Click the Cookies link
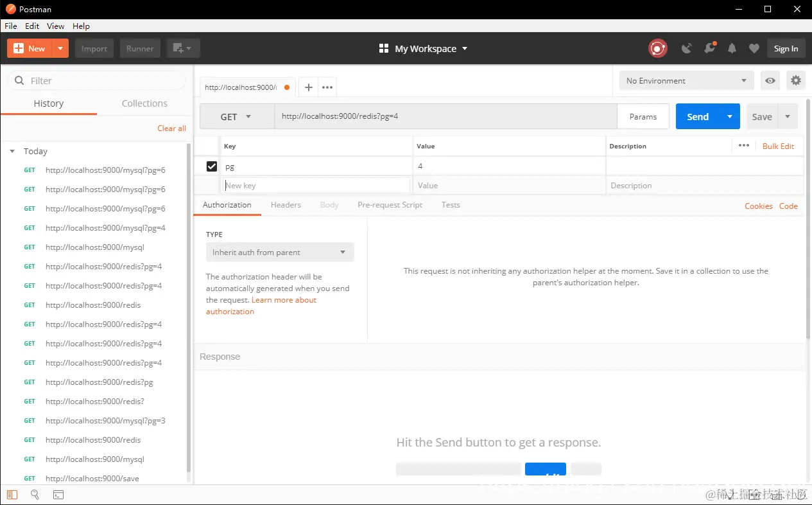 pyautogui.click(x=759, y=206)
